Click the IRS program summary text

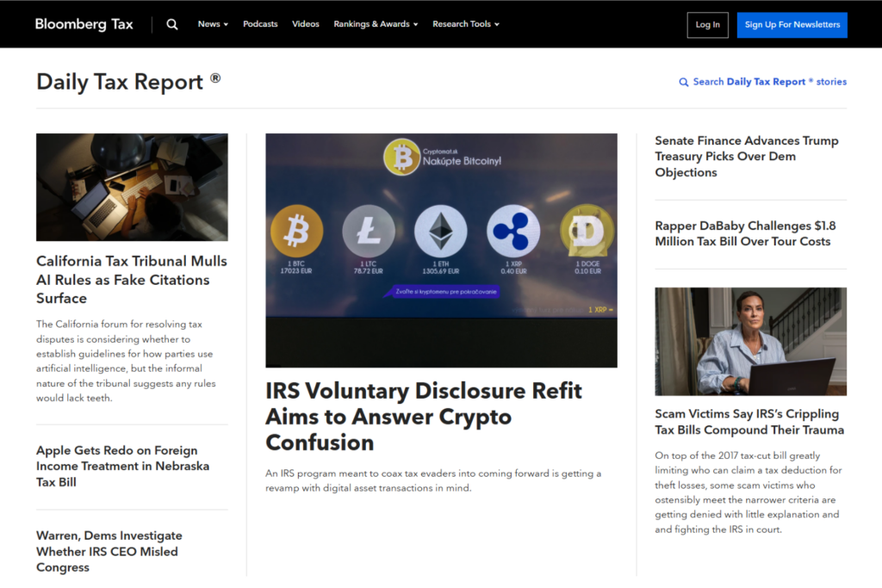click(433, 480)
